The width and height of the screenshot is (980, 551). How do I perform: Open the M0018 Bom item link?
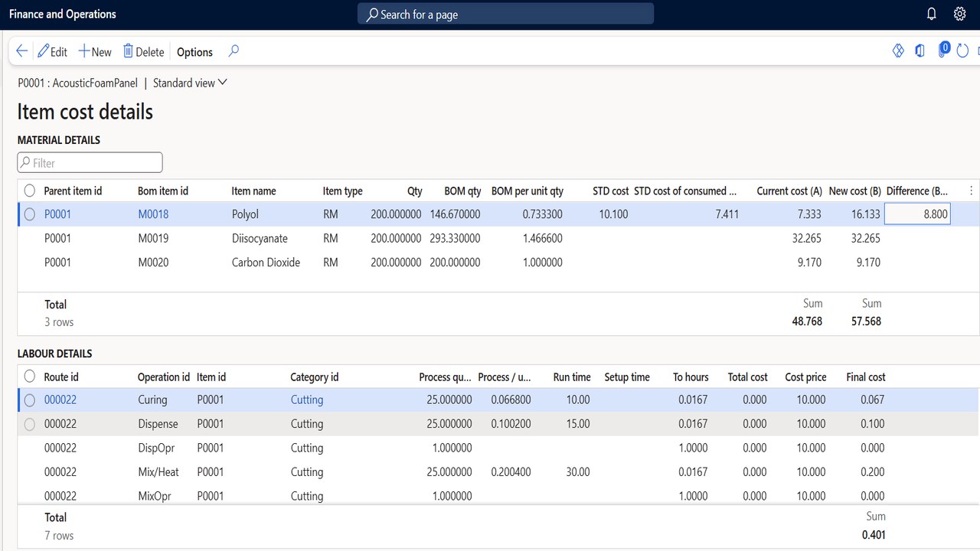coord(153,214)
